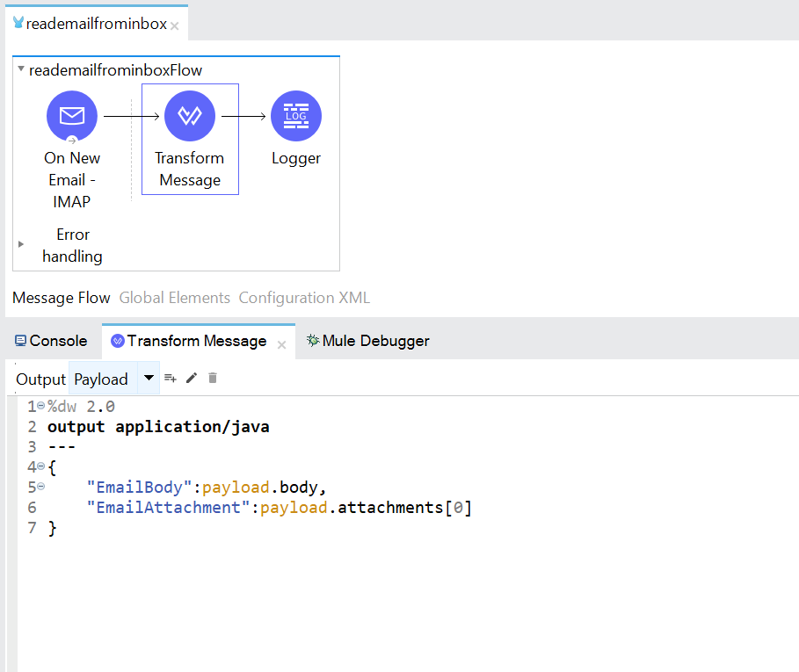This screenshot has height=672, width=799.
Task: Click the Transform Message label in flow
Action: pyautogui.click(x=190, y=169)
